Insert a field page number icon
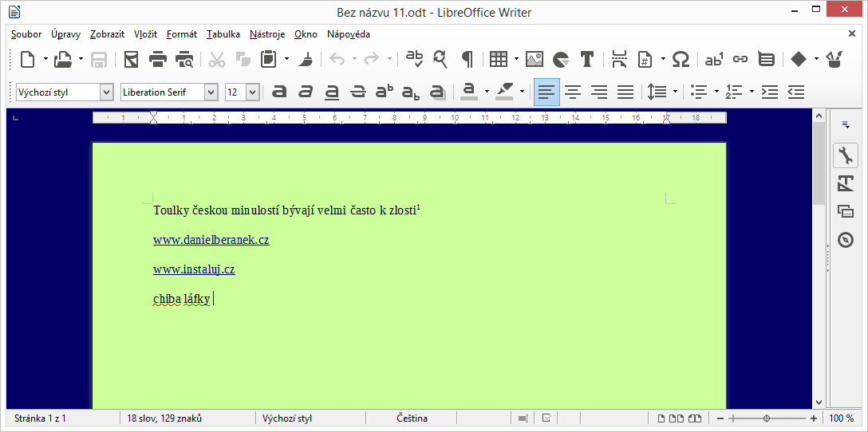Image resolution: width=868 pixels, height=432 pixels. coord(645,59)
